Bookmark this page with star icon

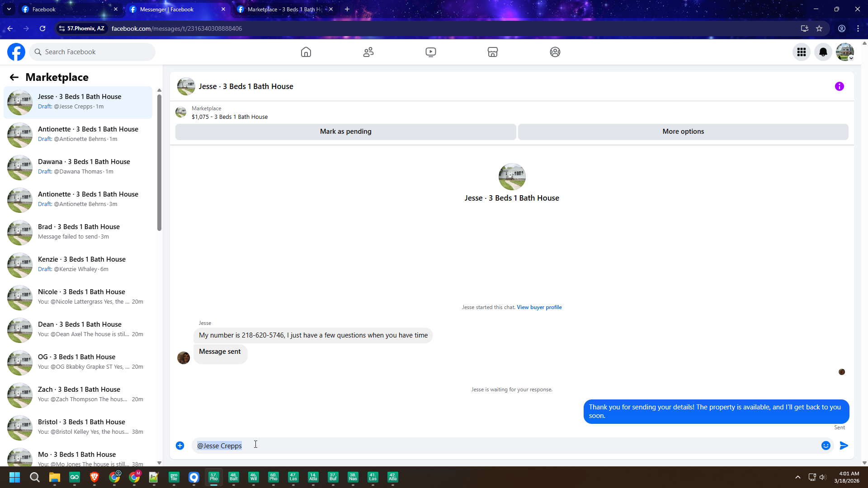pyautogui.click(x=819, y=28)
